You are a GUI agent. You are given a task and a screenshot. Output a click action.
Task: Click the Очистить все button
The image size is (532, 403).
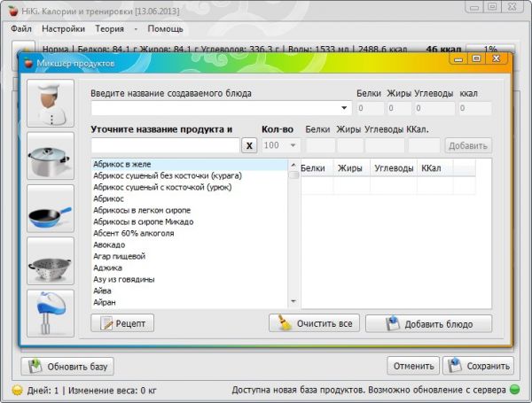[314, 323]
